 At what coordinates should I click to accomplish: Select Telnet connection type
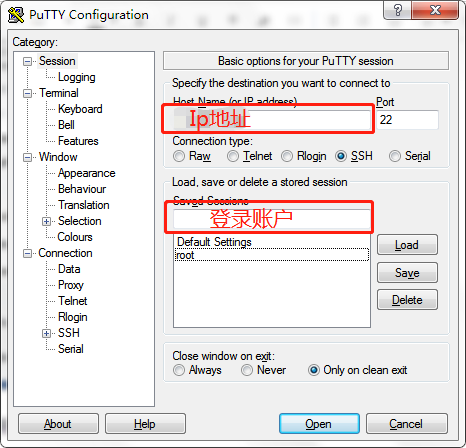coord(250,156)
